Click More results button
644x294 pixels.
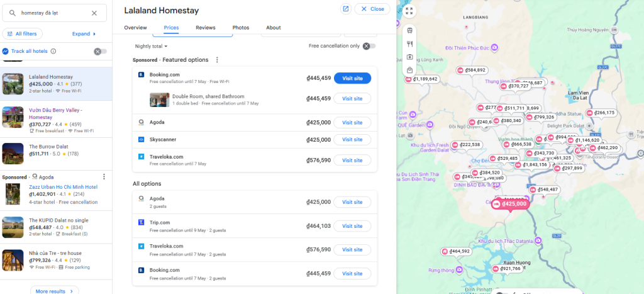pos(54,291)
